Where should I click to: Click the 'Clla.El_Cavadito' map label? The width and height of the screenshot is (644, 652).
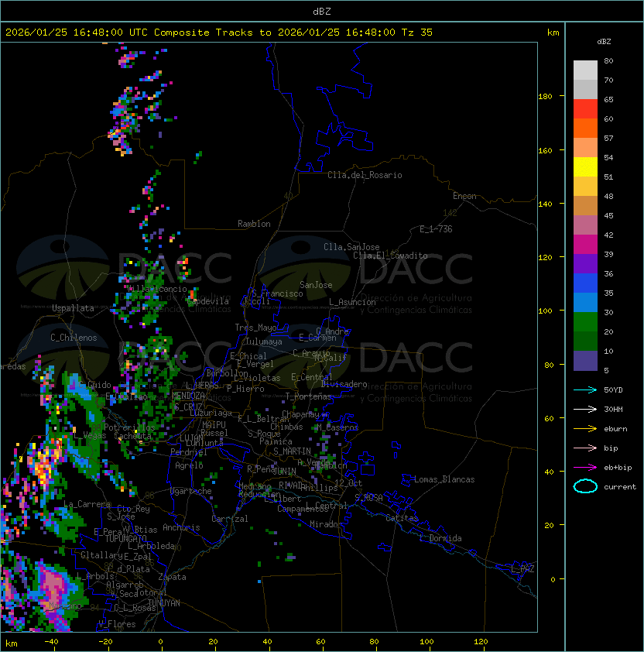390,256
